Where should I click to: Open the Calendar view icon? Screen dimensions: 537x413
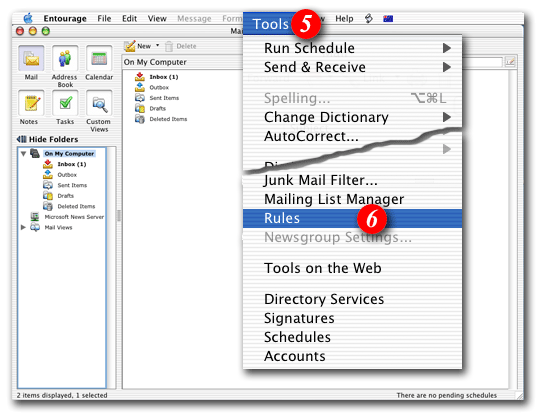pyautogui.click(x=99, y=59)
